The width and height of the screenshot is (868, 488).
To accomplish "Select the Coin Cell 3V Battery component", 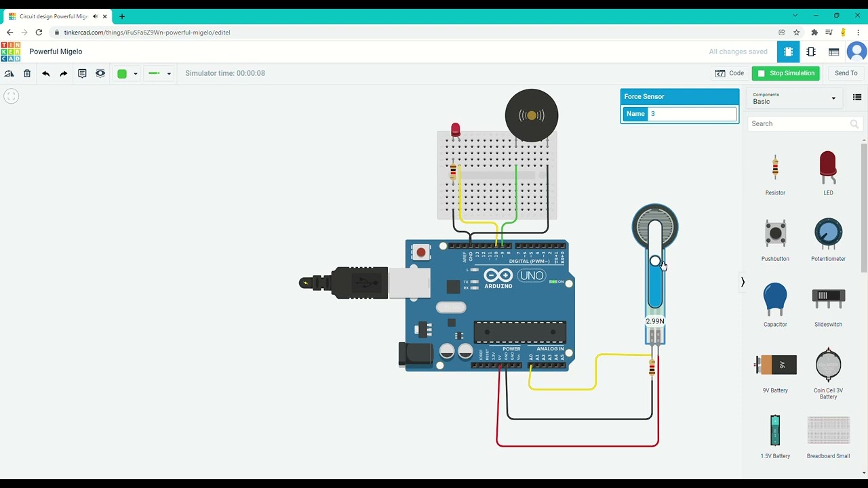I will (828, 373).
